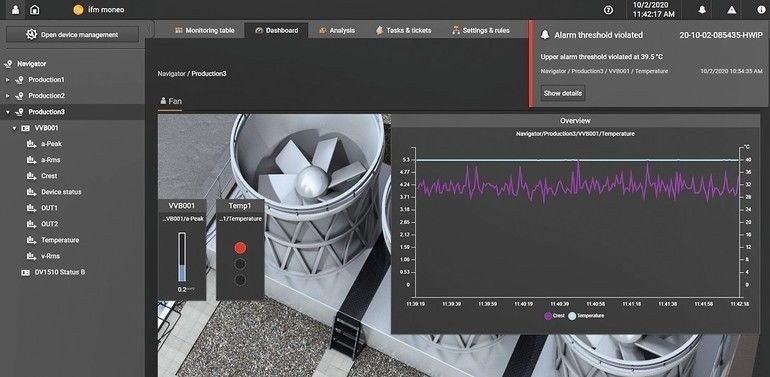Click chart path Navigator/Production3/VVB001/Temperature
The width and height of the screenshot is (770, 377).
575,134
